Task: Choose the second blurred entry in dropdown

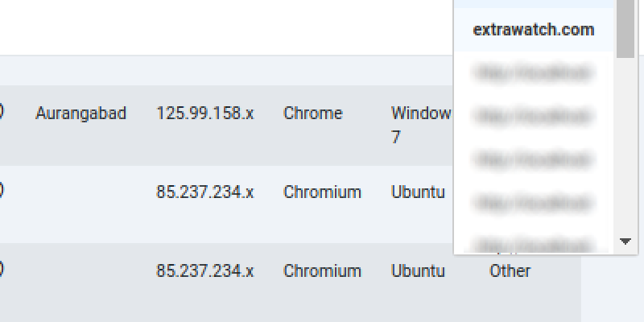Action: click(534, 116)
